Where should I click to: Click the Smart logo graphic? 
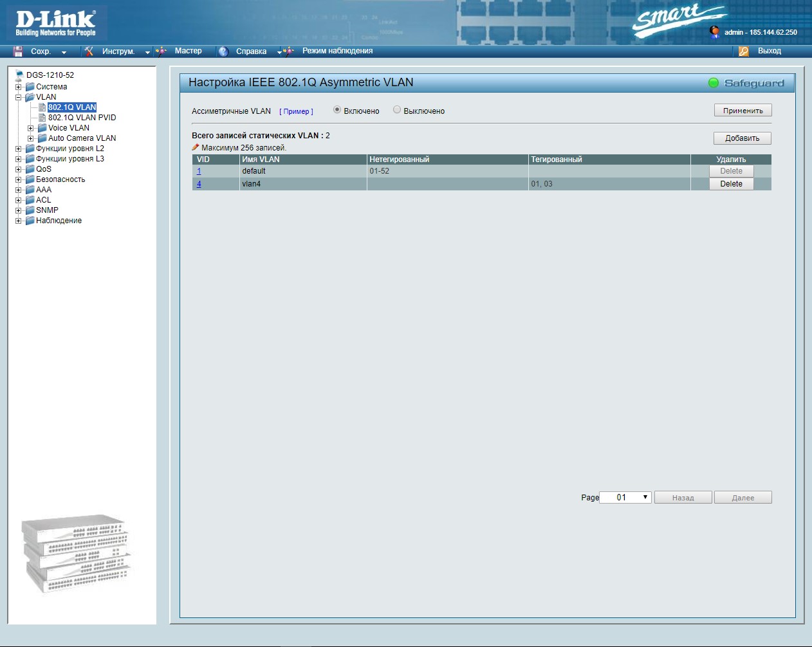[x=679, y=19]
